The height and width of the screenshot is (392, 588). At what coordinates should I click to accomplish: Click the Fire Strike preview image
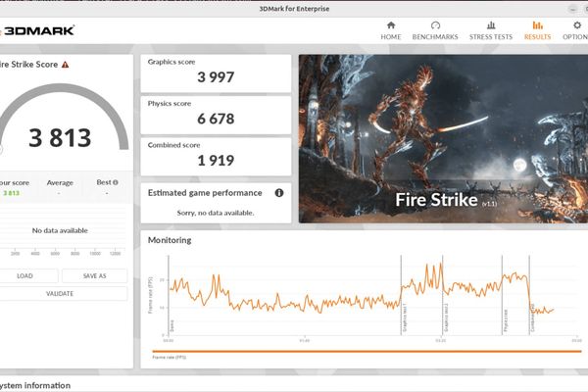click(443, 139)
